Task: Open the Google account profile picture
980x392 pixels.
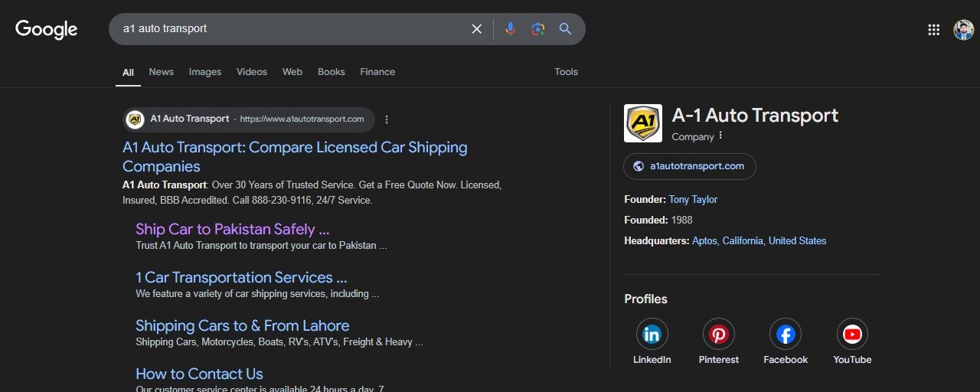Action: (963, 30)
